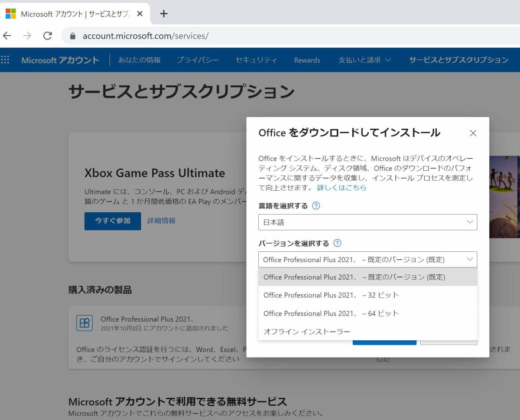Click the Office をダウンロードしてインストール dialog title
Screen dimensions: 520x420
(x=349, y=133)
